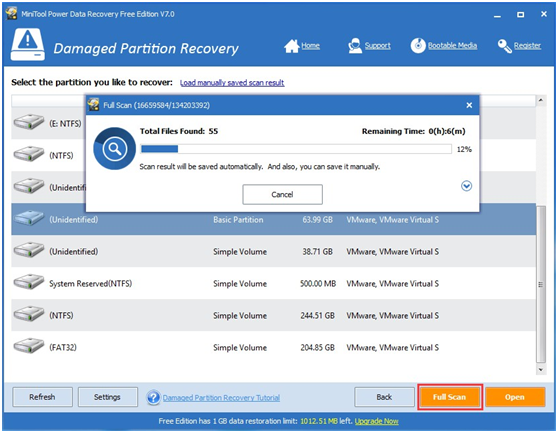This screenshot has width=558, height=433.
Task: Click the Support person icon
Action: click(355, 46)
